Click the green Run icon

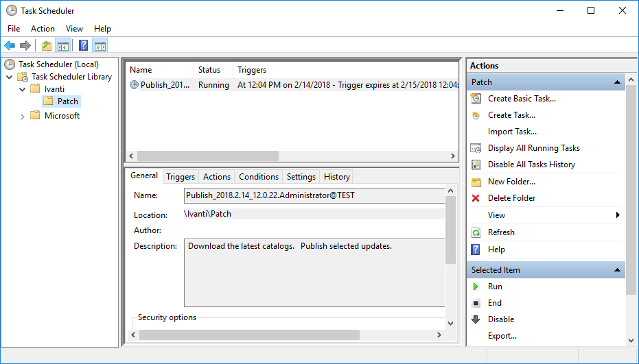[476, 287]
